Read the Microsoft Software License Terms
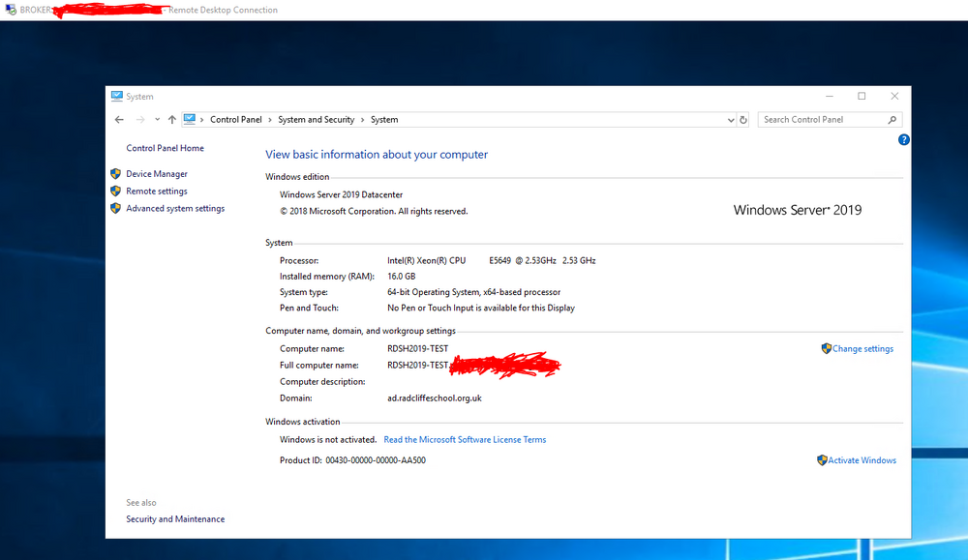Image resolution: width=968 pixels, height=560 pixels. [465, 440]
